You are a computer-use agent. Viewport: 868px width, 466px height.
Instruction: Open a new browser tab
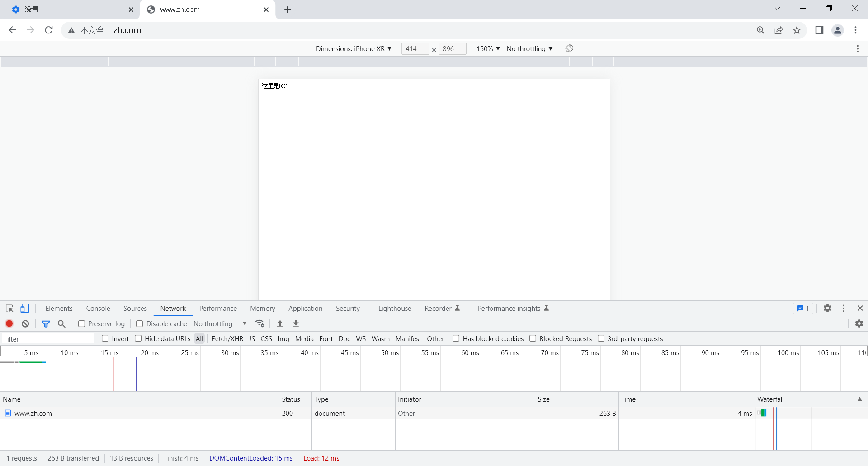pyautogui.click(x=288, y=10)
